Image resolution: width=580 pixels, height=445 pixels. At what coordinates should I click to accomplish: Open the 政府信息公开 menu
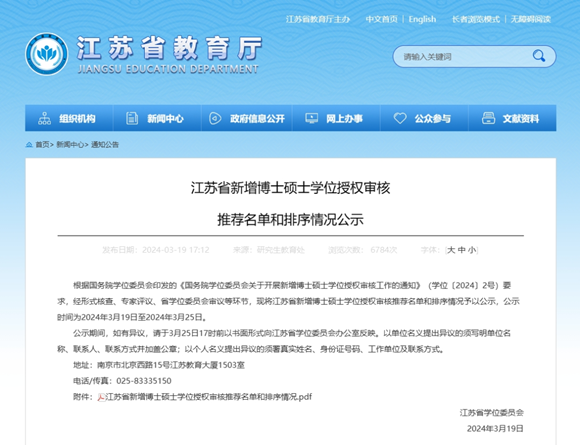pyautogui.click(x=247, y=118)
